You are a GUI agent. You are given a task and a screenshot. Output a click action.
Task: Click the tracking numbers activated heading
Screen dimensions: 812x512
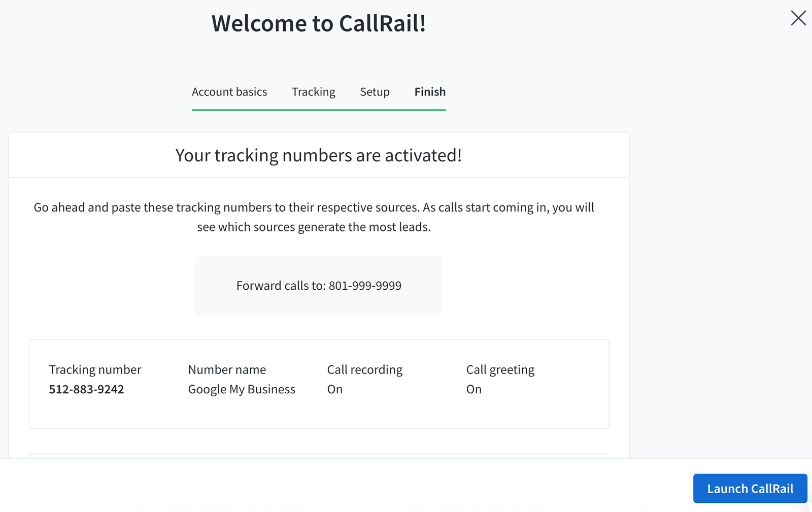pyautogui.click(x=318, y=155)
